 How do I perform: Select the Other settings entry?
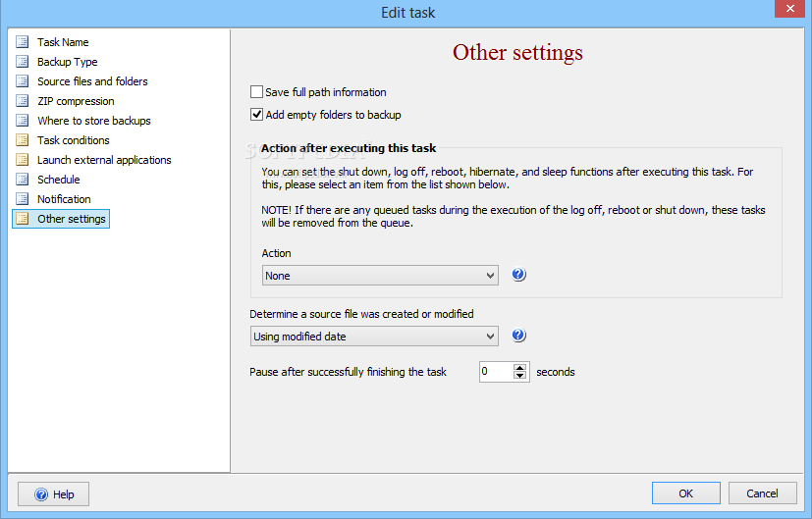(61, 219)
